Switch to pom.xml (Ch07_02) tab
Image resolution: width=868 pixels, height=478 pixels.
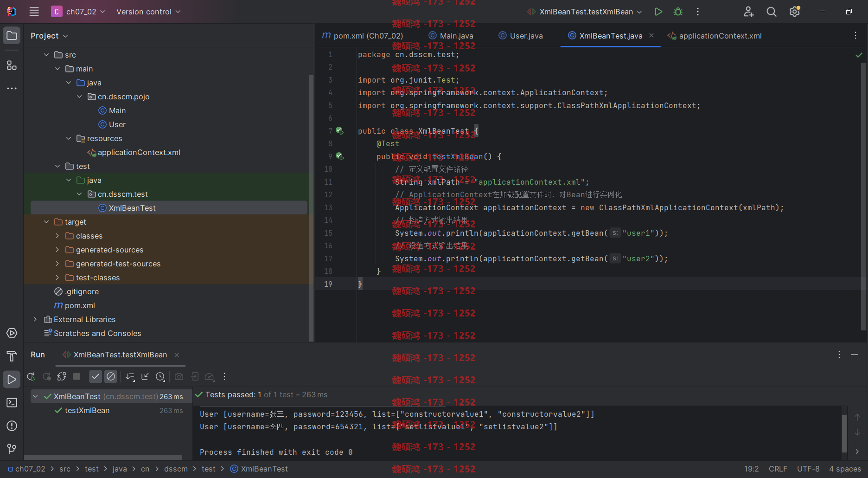coord(363,36)
